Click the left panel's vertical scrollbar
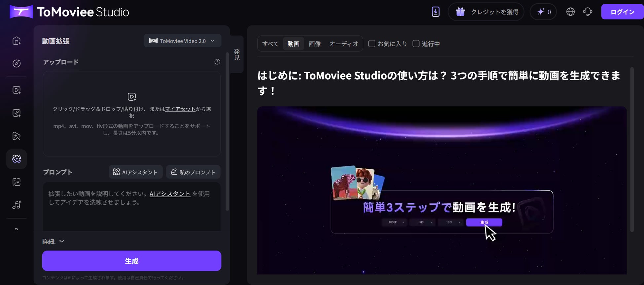This screenshot has height=285, width=644. pyautogui.click(x=227, y=131)
